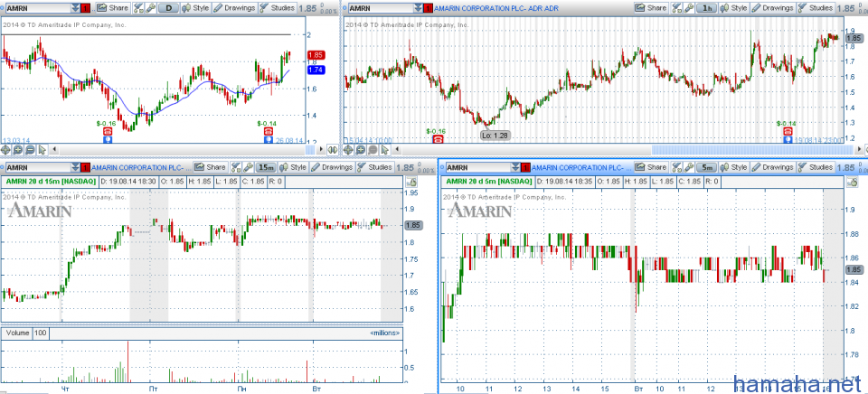This screenshot has width=868, height=394.
Task: Open Drawings menu on the daily chart
Action: click(x=235, y=8)
